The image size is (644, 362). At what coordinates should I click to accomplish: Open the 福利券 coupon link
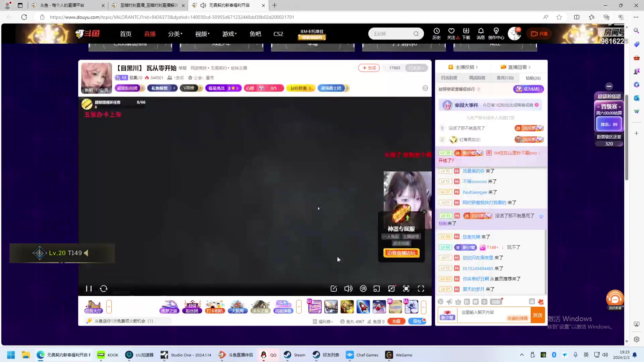(323, 321)
